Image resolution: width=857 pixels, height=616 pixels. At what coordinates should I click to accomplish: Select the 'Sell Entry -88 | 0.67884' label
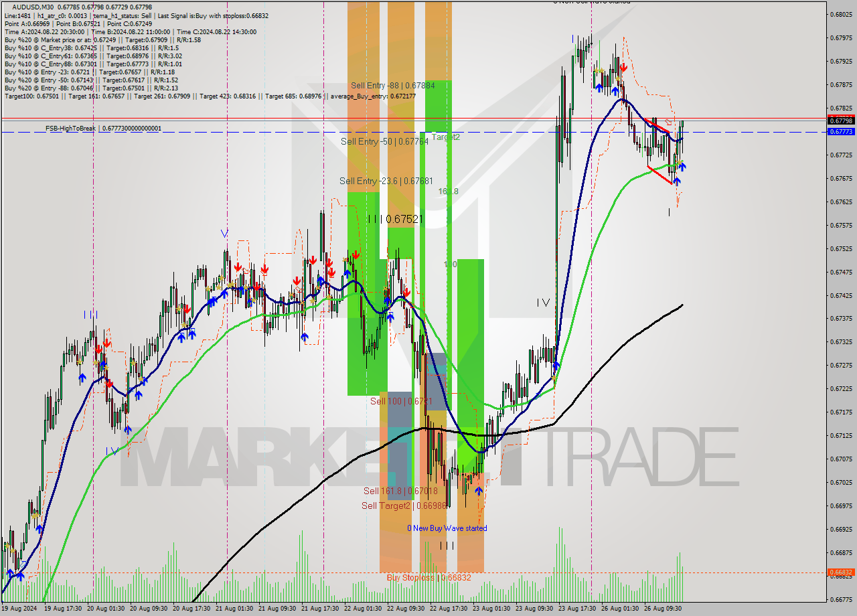pos(393,86)
